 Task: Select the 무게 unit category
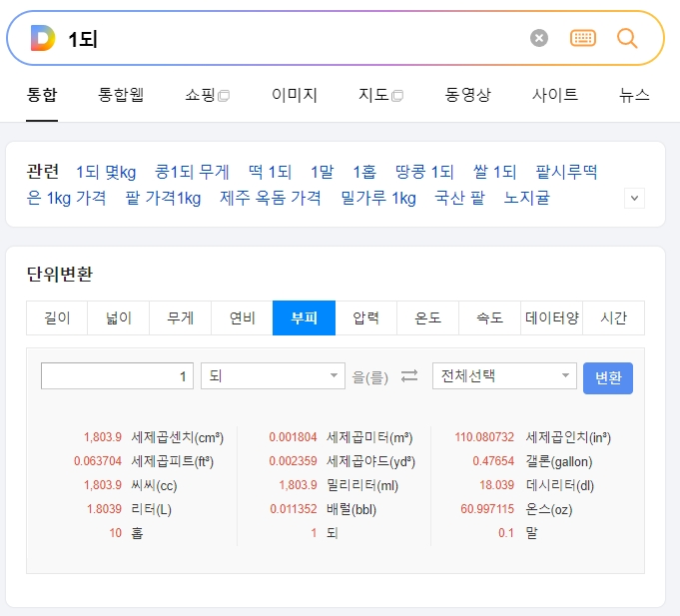coord(181,317)
